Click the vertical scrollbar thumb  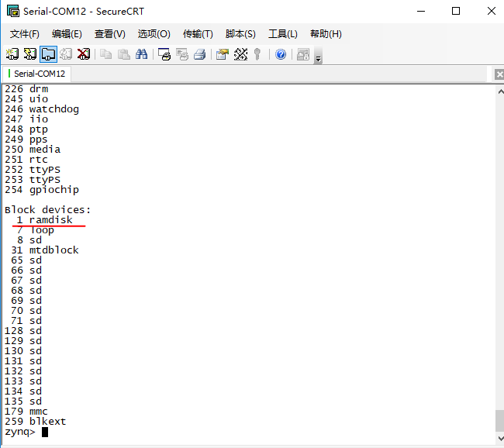pyautogui.click(x=500, y=420)
